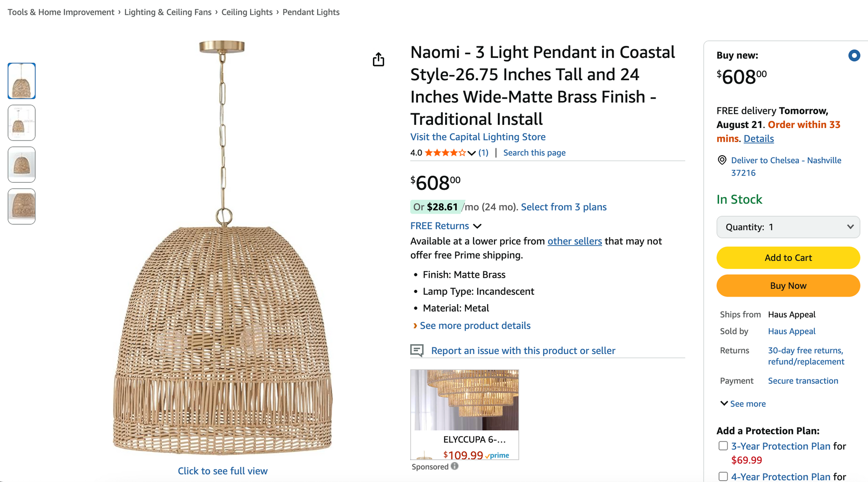The image size is (868, 482).
Task: Select the first product thumbnail image
Action: click(x=21, y=81)
